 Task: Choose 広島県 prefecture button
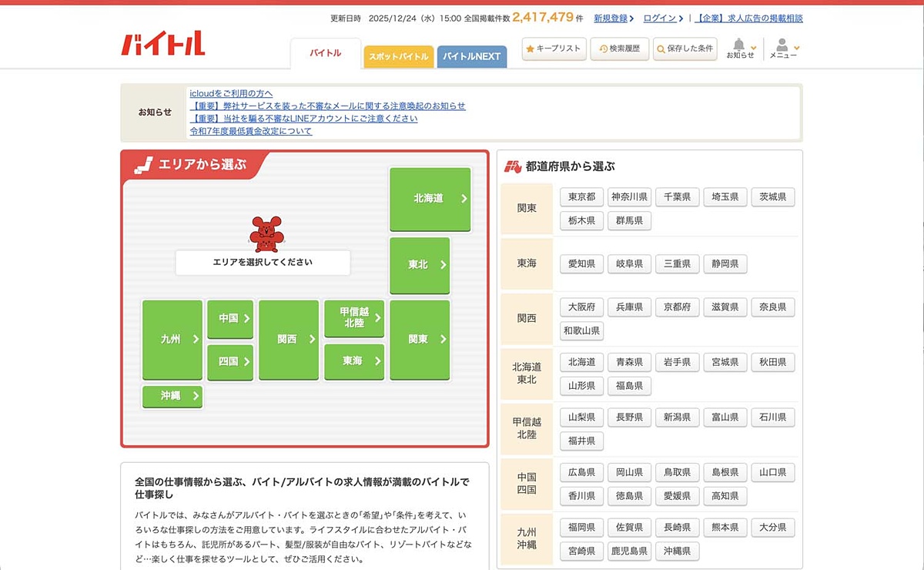click(x=581, y=472)
